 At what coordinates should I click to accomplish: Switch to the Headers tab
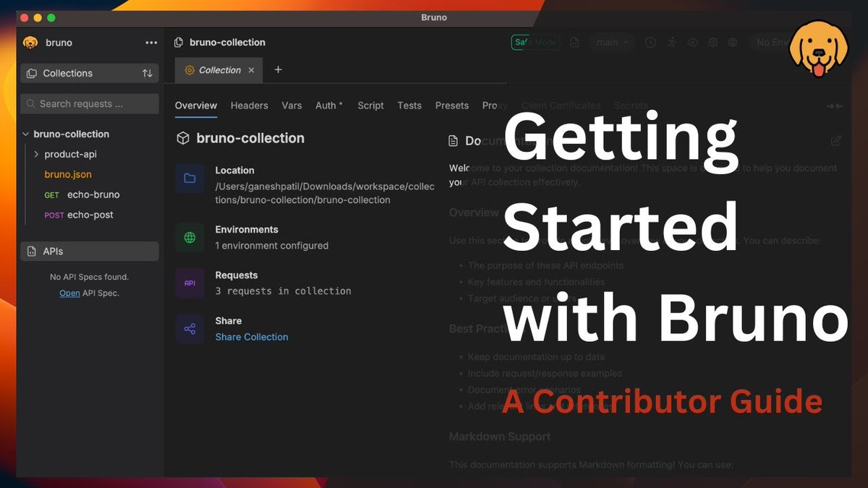[x=250, y=106]
